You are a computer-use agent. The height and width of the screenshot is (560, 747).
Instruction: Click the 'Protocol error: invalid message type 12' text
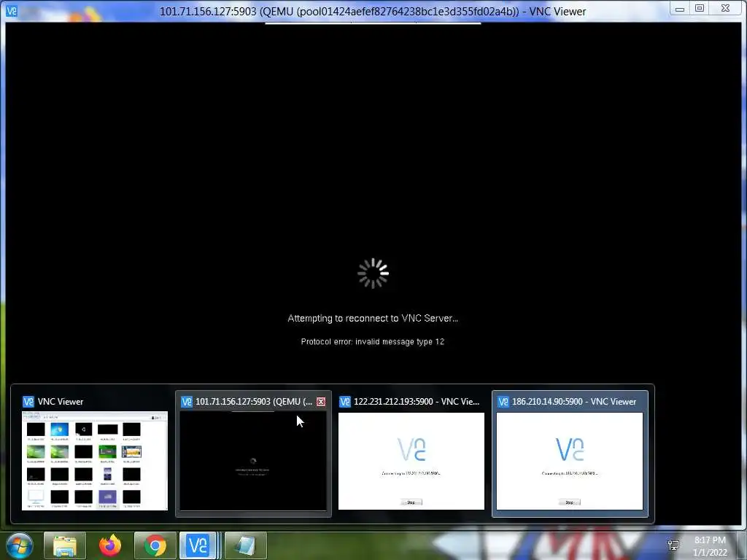click(373, 342)
